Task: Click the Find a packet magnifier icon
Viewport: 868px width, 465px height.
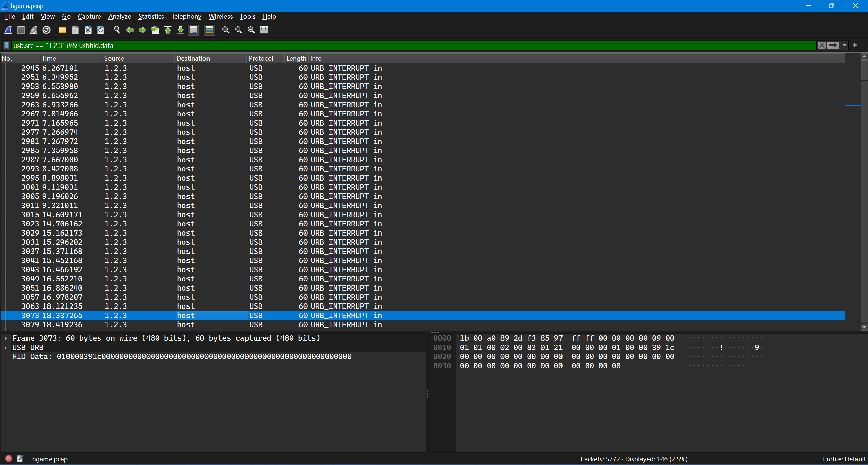Action: pos(117,30)
